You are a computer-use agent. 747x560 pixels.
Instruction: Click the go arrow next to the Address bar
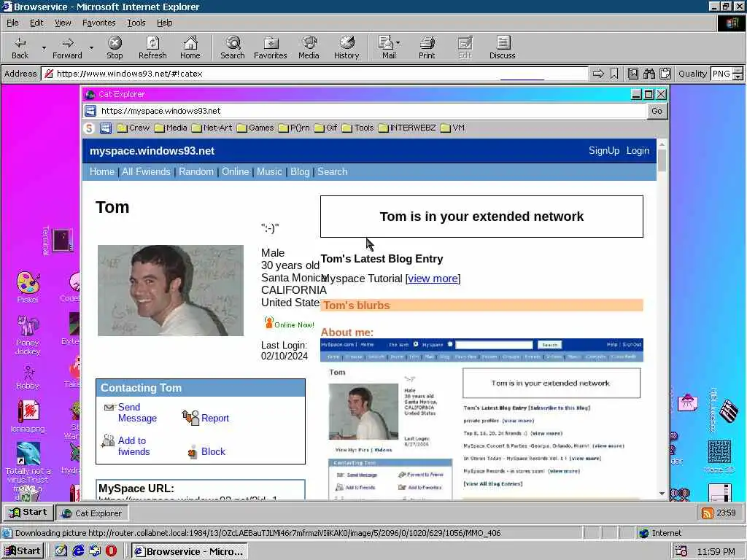click(598, 74)
